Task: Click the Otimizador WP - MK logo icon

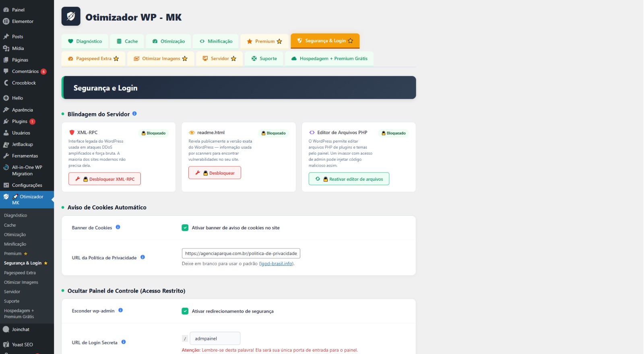Action: click(x=71, y=17)
